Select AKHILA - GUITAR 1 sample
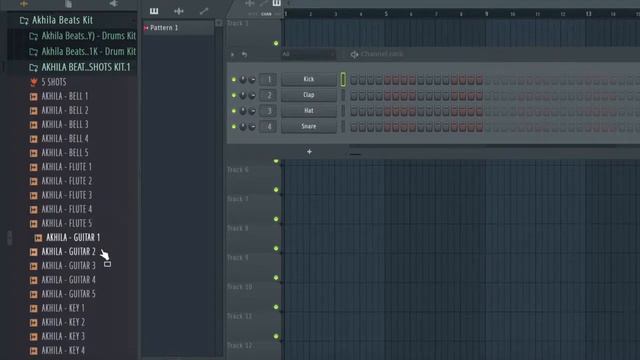This screenshot has width=640, height=360. point(73,238)
